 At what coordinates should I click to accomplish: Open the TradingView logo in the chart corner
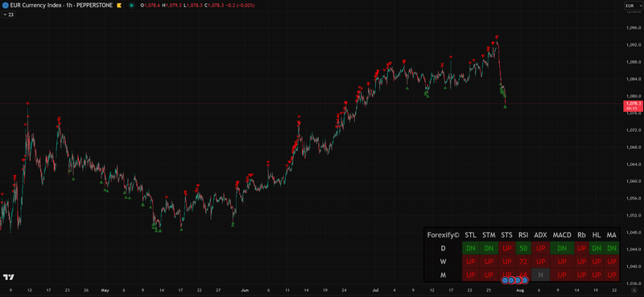click(x=8, y=277)
